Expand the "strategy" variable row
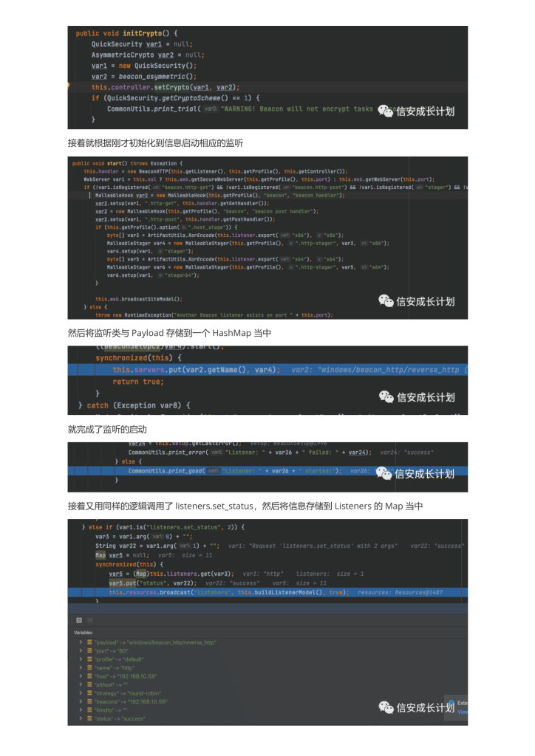535x756 pixels. (81, 693)
